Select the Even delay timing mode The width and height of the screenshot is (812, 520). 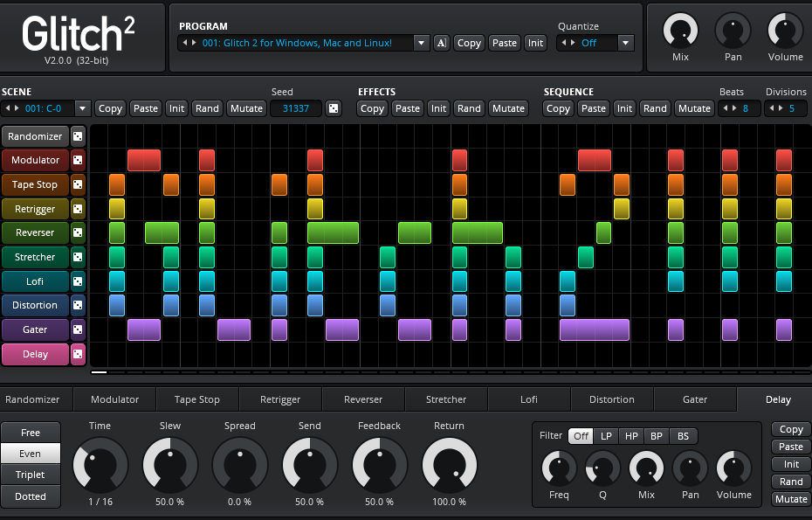tap(31, 454)
